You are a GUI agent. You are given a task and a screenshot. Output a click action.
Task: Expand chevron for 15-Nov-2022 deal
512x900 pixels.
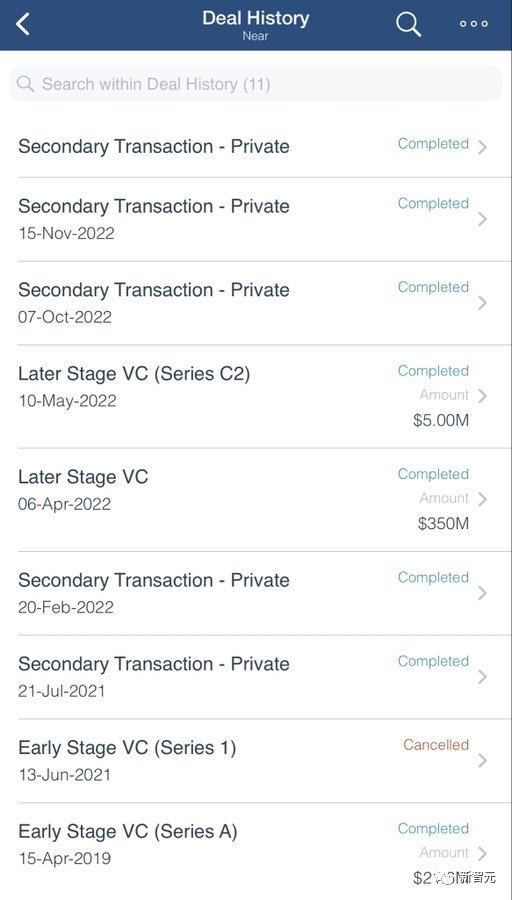482,219
